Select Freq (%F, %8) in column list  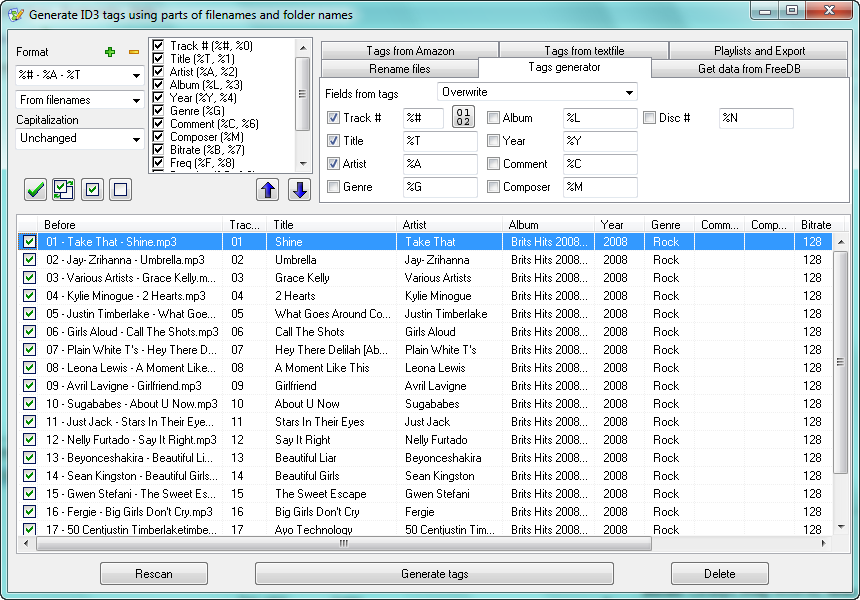point(202,162)
